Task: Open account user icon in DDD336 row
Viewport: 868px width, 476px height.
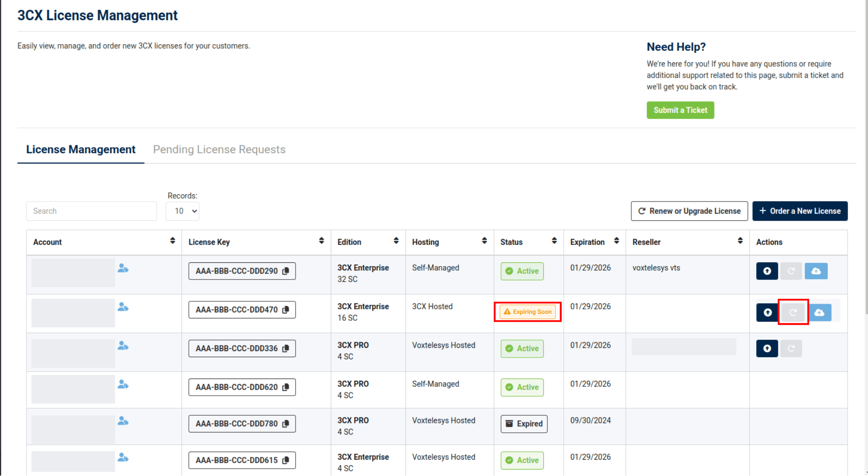Action: (123, 346)
